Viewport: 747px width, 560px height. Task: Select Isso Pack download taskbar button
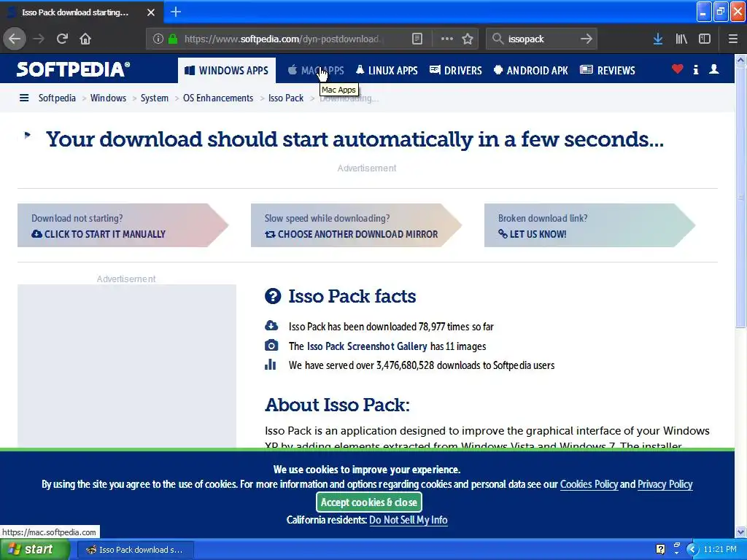[135, 550]
